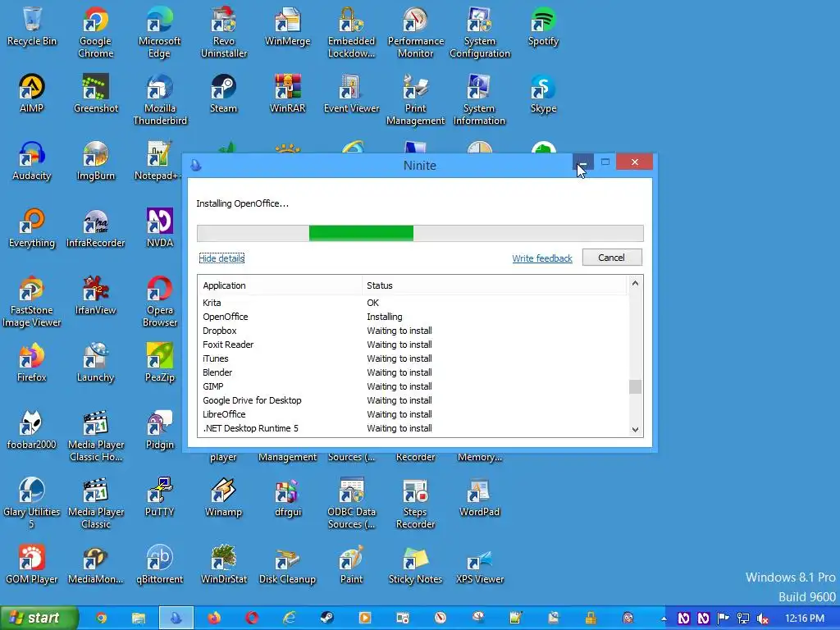Select the qBittorrent desktop icon
Viewport: 840px width, 630px height.
click(160, 564)
